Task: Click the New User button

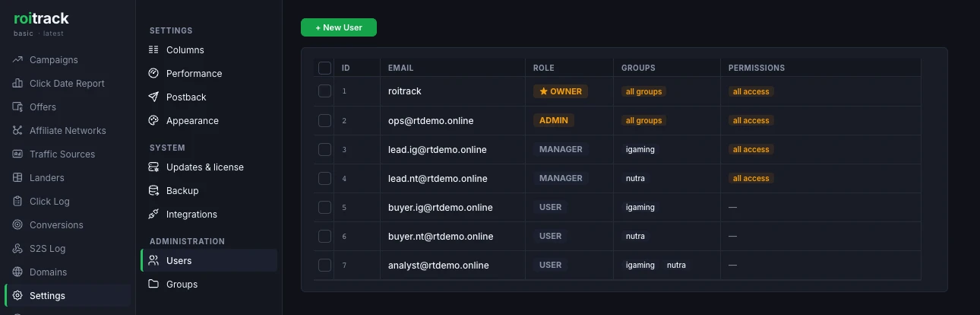Action: (x=339, y=27)
